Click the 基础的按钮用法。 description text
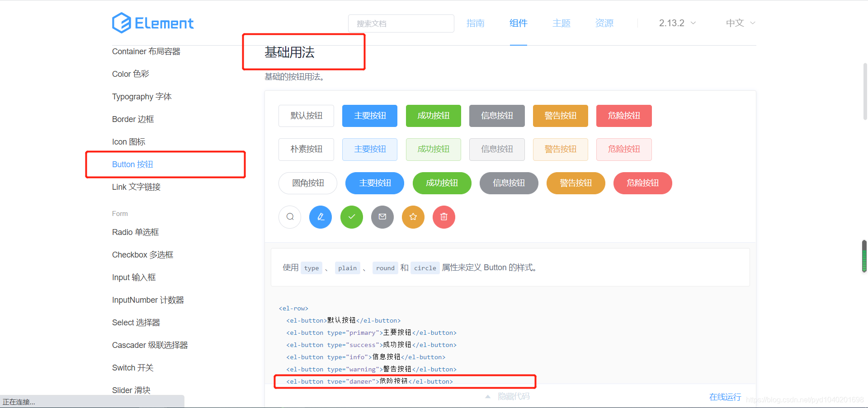Image resolution: width=868 pixels, height=408 pixels. coord(295,77)
